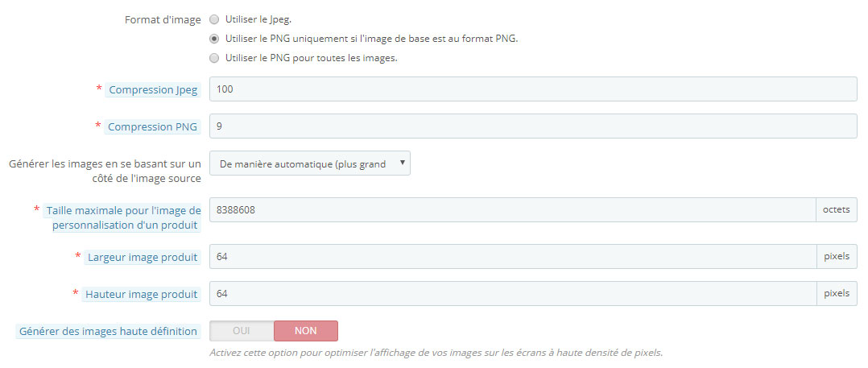Click the 'Générer des images haute définition' label
This screenshot has width=868, height=368.
pos(109,332)
